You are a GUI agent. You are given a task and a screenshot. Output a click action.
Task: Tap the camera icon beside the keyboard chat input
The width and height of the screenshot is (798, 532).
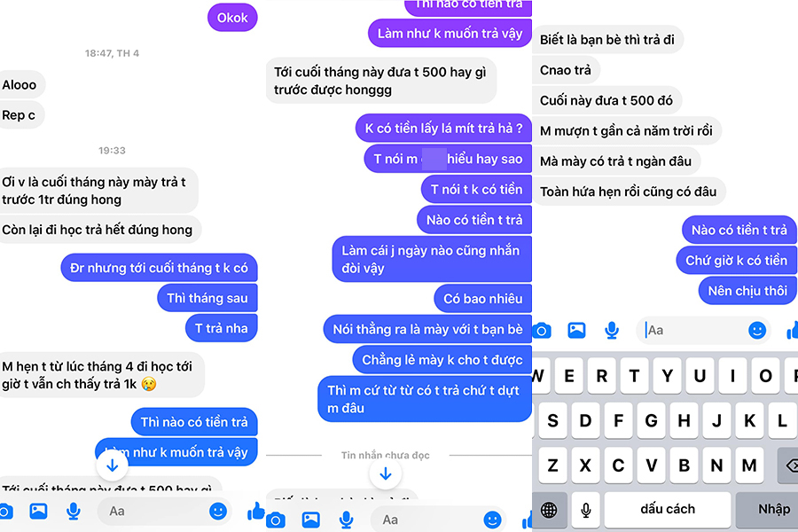[x=542, y=331]
